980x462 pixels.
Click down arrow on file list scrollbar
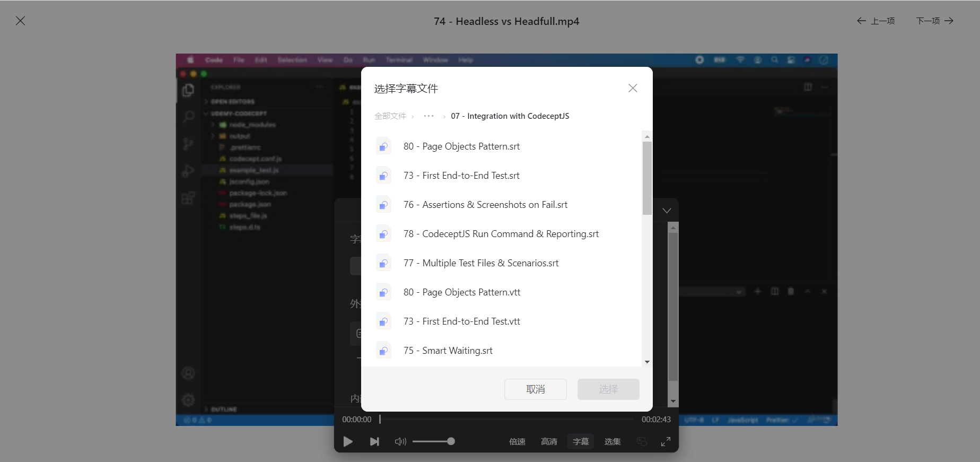tap(647, 362)
